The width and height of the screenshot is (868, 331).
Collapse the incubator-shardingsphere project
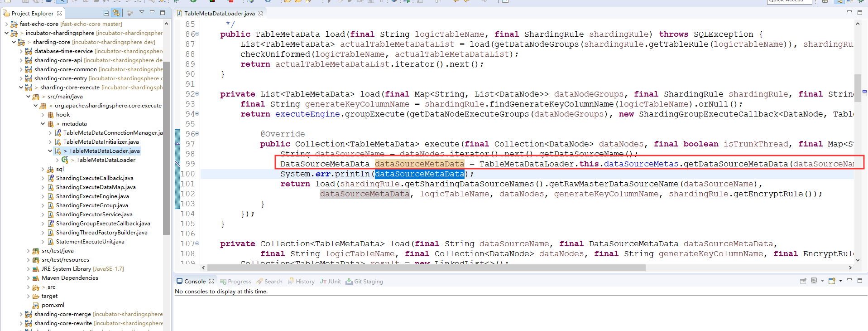coord(6,33)
